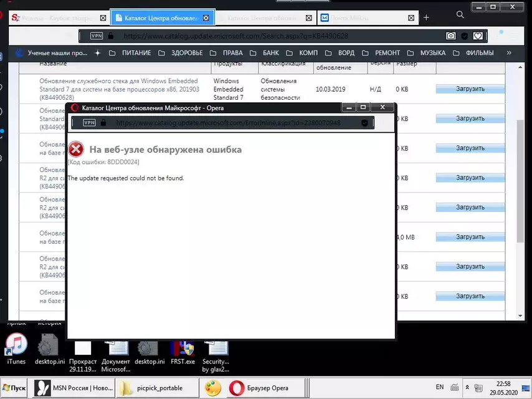Select the Документ Microsof... desktop file
The image size is (532, 399).
pyautogui.click(x=116, y=356)
